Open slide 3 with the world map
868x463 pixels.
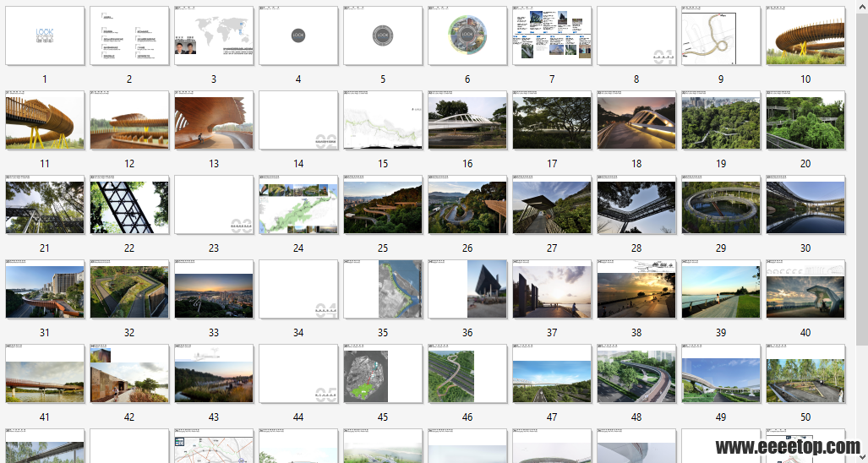coord(214,35)
